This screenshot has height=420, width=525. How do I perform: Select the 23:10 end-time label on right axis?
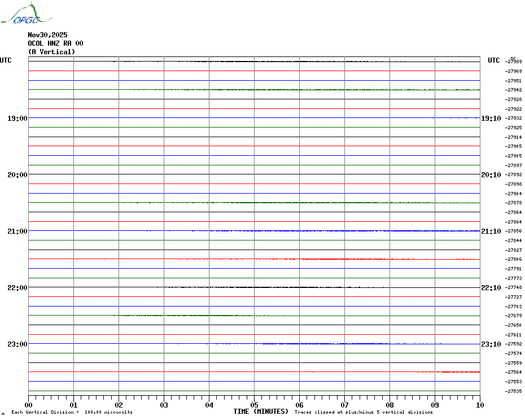coord(491,344)
